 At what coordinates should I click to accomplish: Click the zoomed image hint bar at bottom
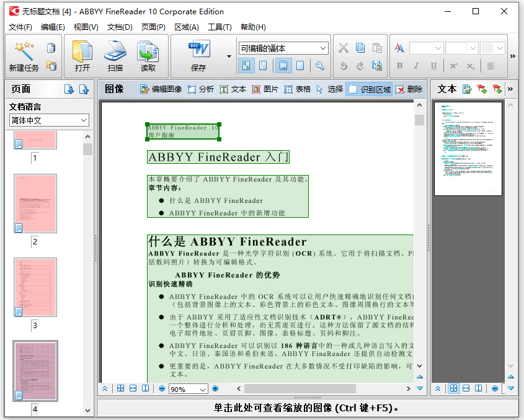click(306, 408)
